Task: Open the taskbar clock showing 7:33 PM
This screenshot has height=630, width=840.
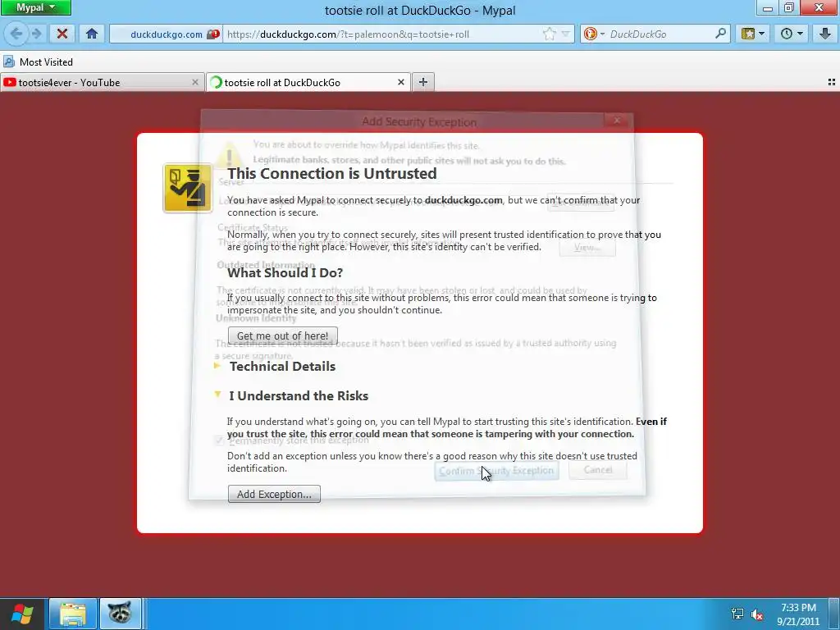Action: [798, 614]
